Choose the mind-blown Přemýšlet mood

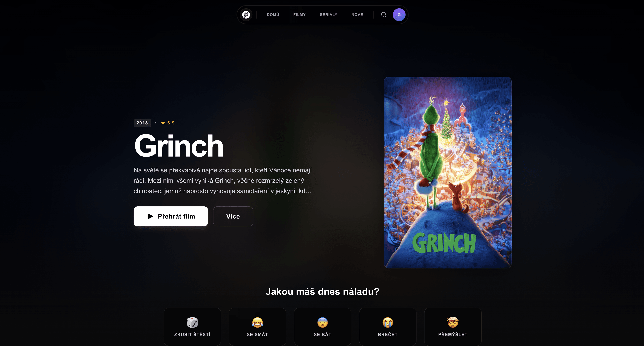453,327
